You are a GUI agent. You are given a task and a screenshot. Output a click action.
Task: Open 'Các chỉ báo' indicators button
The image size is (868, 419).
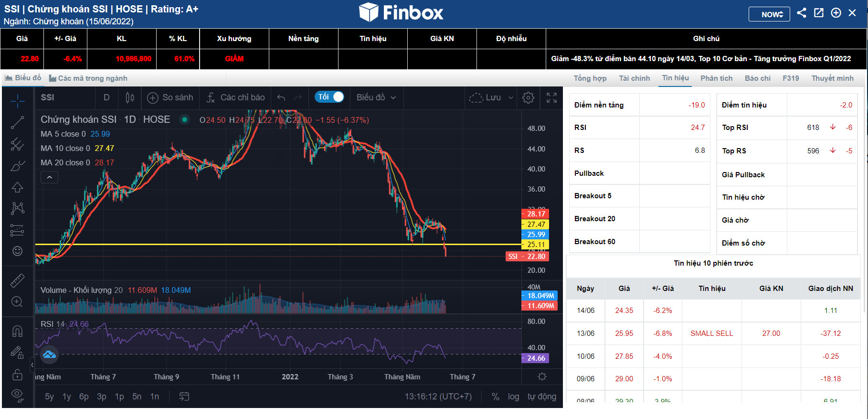pyautogui.click(x=236, y=97)
